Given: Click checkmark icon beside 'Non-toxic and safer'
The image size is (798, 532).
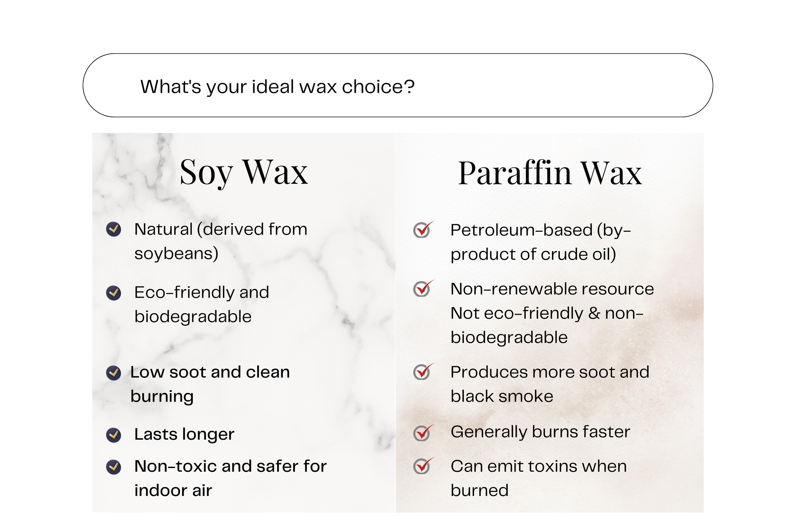Looking at the screenshot, I should tap(114, 467).
